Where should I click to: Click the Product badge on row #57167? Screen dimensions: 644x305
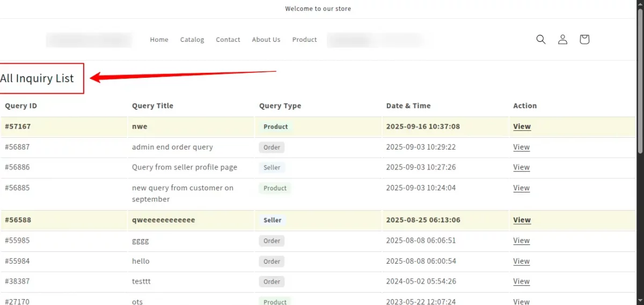275,127
